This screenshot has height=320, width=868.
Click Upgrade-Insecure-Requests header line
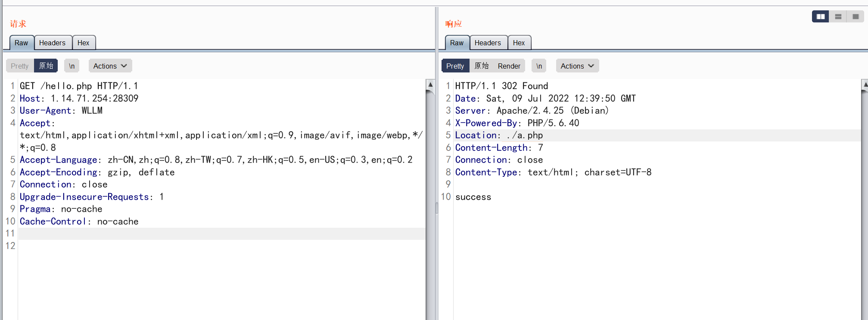pyautogui.click(x=92, y=197)
